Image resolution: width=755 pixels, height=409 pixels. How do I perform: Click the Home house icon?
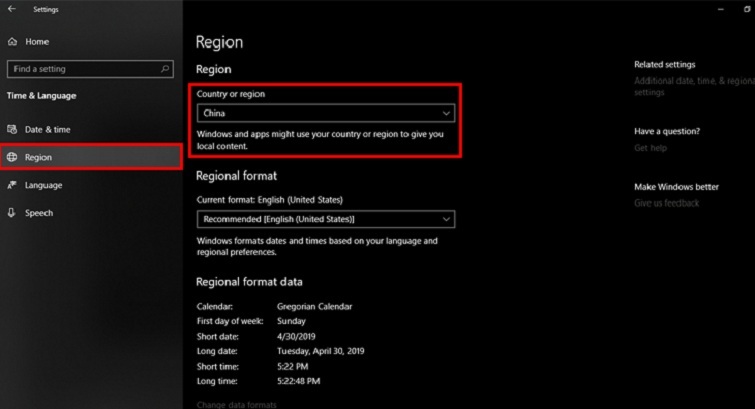point(12,42)
